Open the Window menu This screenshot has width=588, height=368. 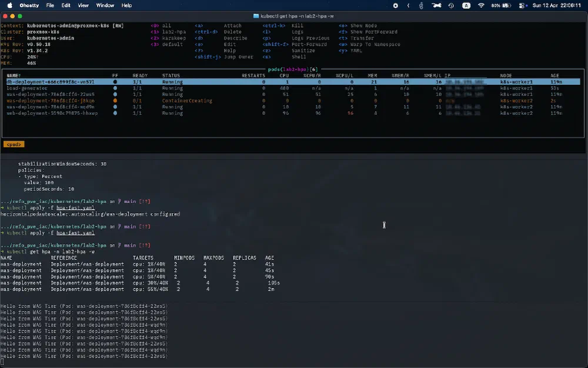tap(105, 5)
